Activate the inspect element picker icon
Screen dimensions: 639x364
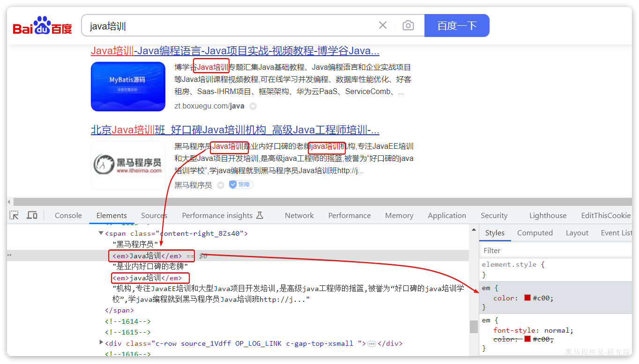pos(15,215)
